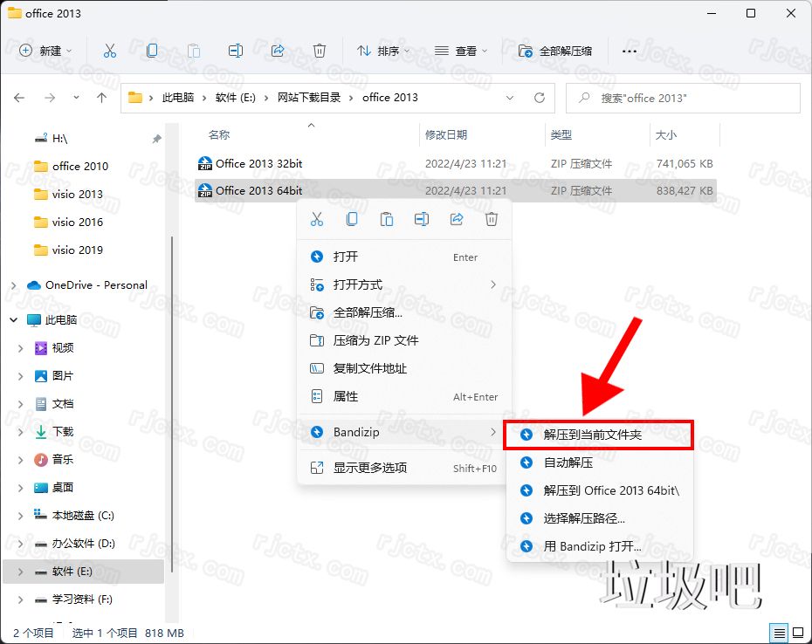Click the Paste icon in the context menu toolbar

(x=387, y=219)
